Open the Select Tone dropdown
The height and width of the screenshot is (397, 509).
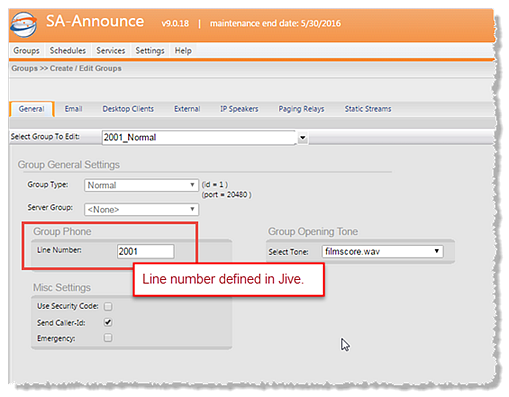(x=383, y=252)
